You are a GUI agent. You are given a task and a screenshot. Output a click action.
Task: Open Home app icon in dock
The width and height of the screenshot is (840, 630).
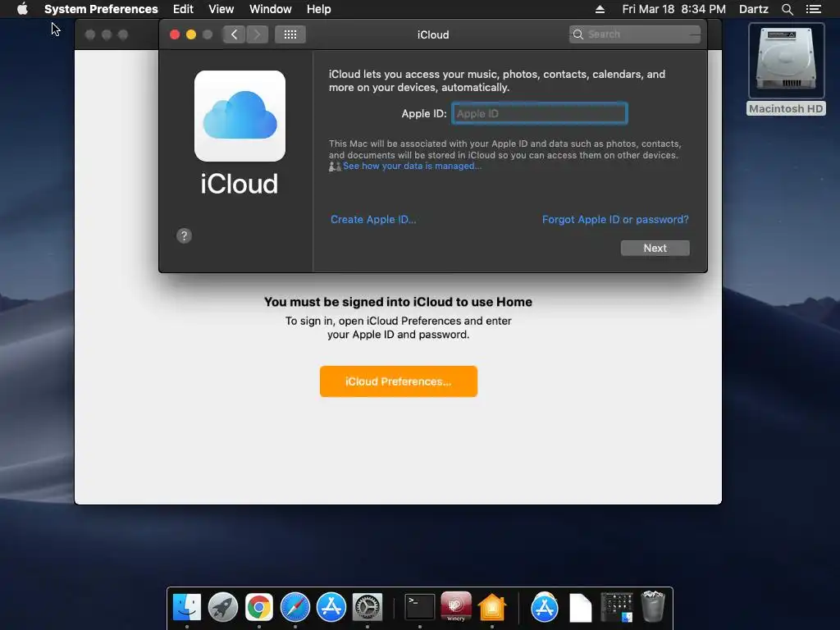pyautogui.click(x=492, y=607)
